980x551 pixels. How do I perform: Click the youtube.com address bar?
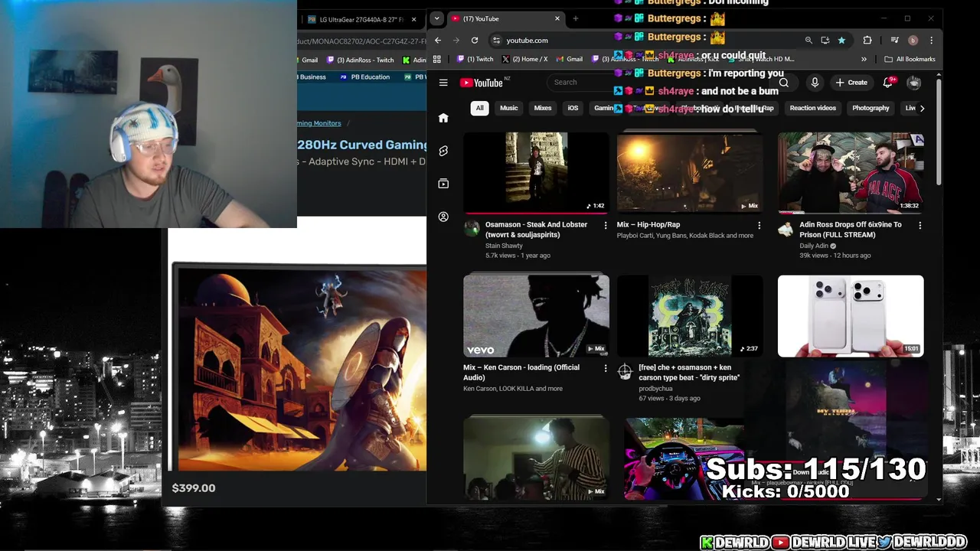click(x=647, y=40)
